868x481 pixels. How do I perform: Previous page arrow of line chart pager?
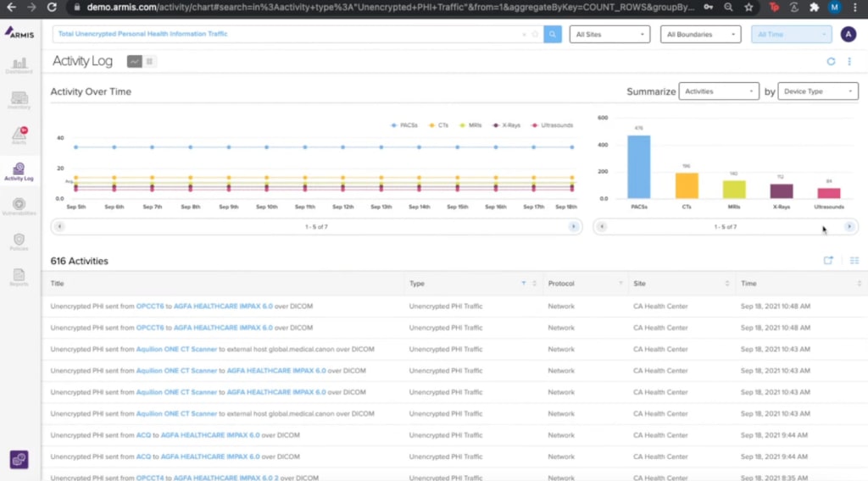(59, 227)
